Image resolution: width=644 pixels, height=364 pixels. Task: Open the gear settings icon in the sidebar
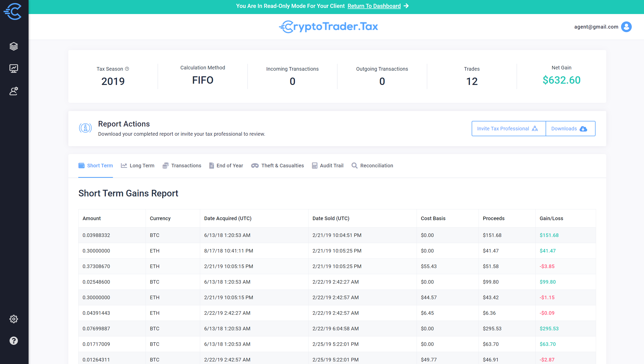(14, 319)
